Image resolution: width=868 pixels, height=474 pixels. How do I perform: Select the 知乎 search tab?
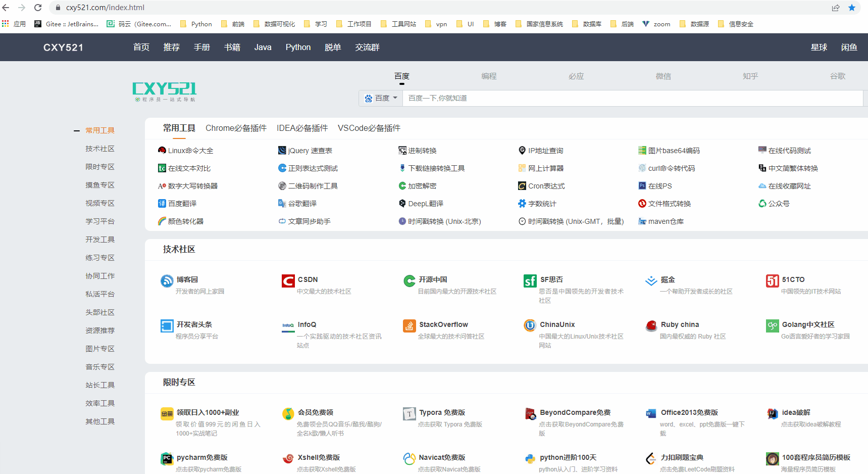[750, 76]
